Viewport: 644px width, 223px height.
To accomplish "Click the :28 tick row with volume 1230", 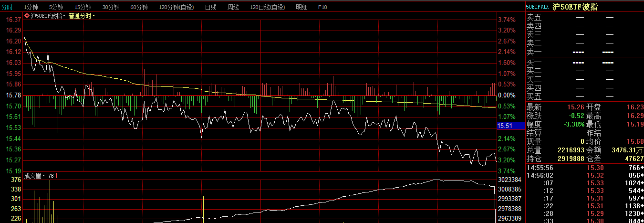I will 585,213.
